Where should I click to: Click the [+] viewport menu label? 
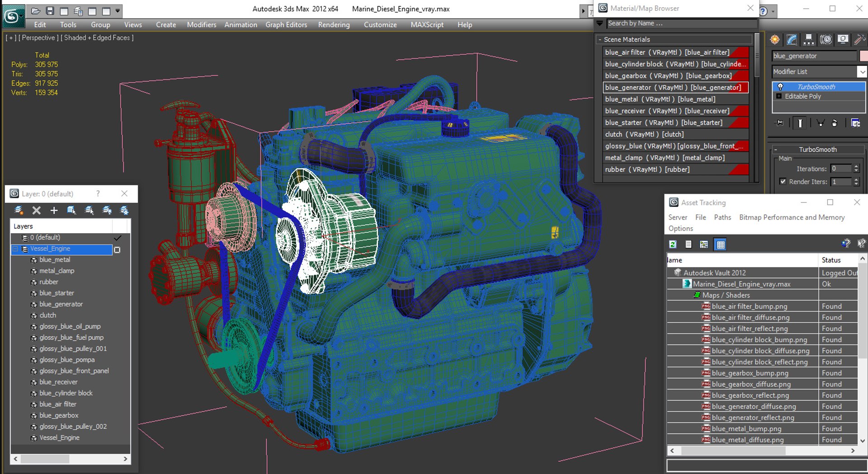(x=11, y=38)
